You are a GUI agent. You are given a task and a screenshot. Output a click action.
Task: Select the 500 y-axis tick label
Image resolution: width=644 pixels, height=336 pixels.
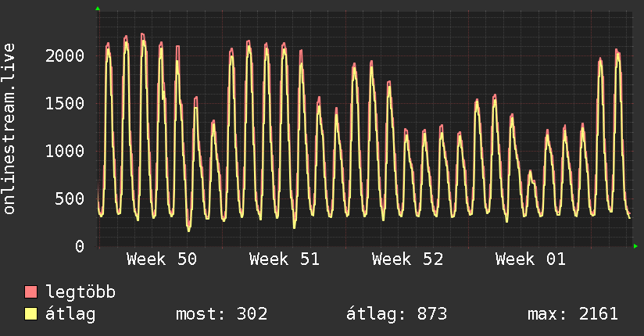tap(70, 198)
